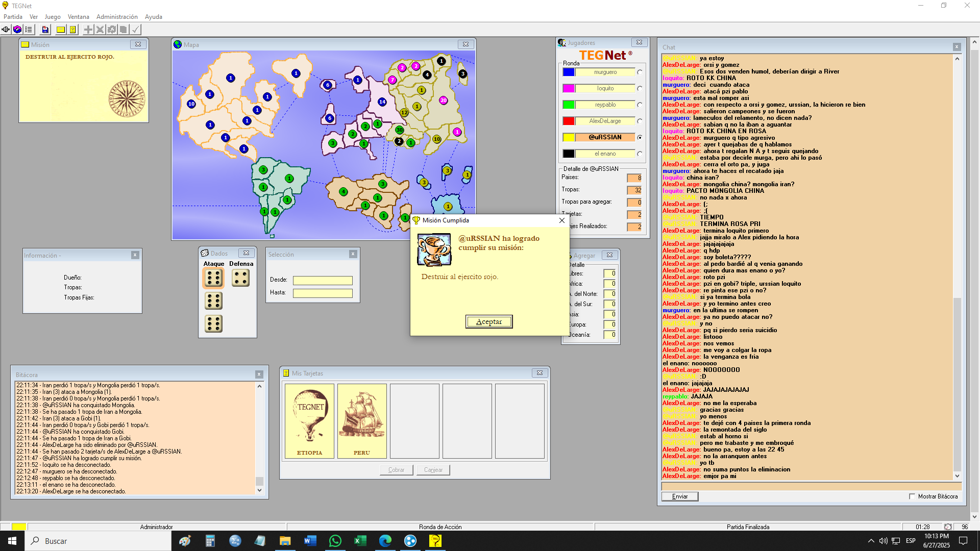Image resolution: width=980 pixels, height=551 pixels.
Task: Open TEGNet icon in Windows taskbar
Action: click(x=435, y=541)
